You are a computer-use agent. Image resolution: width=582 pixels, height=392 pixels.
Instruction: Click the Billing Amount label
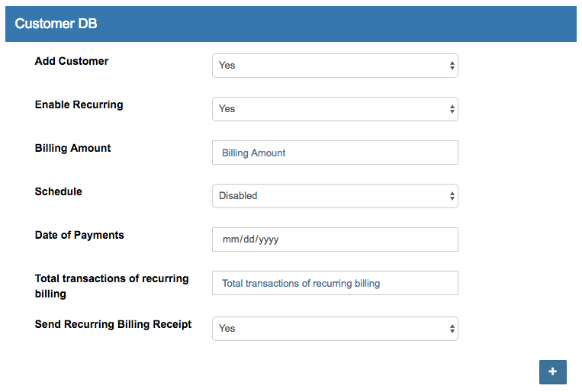(72, 148)
